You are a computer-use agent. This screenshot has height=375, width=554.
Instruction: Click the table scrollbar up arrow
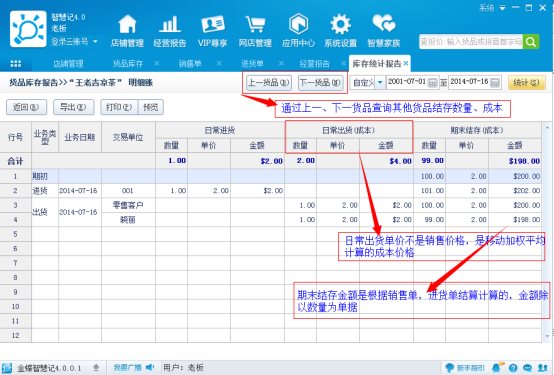[547, 127]
